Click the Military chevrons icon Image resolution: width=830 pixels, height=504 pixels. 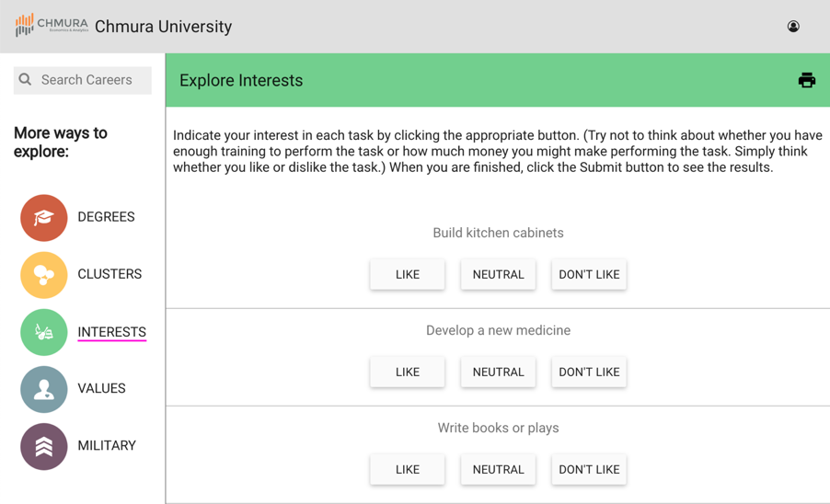pyautogui.click(x=44, y=446)
